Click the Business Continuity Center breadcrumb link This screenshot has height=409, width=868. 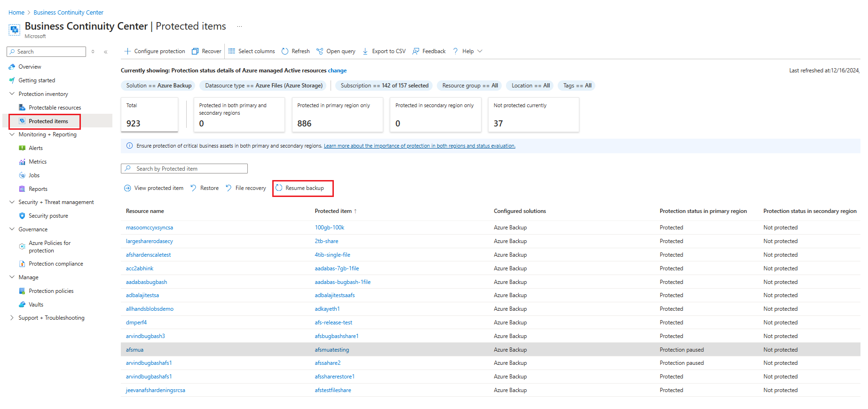pyautogui.click(x=69, y=13)
